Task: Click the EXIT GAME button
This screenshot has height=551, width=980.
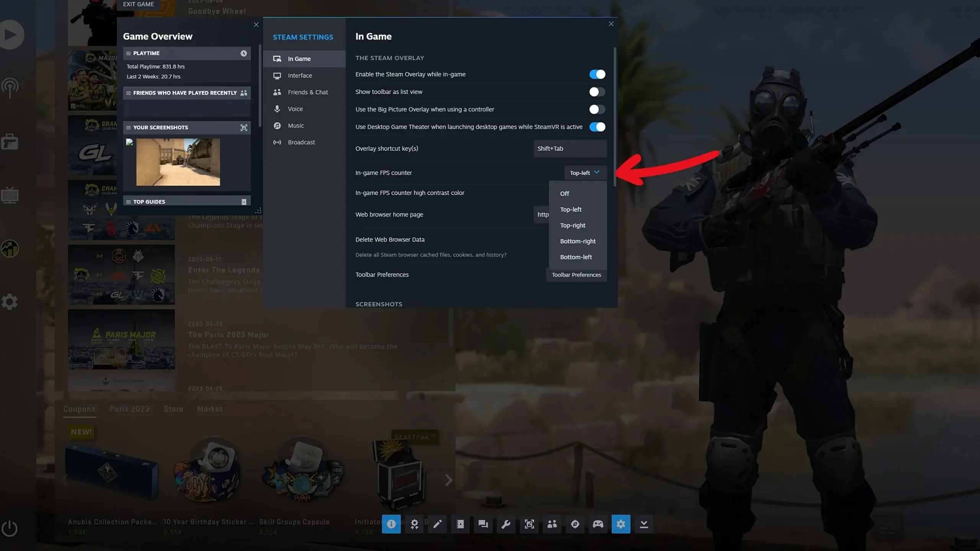Action: tap(138, 4)
